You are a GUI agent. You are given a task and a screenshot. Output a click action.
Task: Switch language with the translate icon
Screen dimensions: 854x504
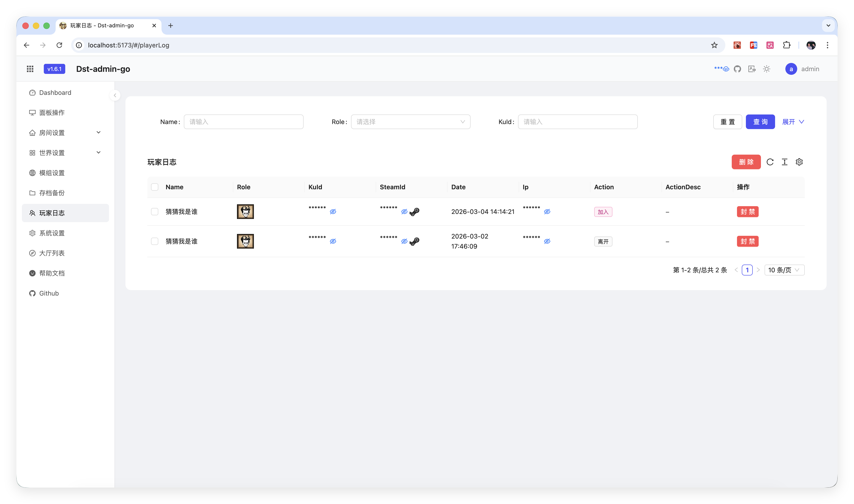pos(752,69)
